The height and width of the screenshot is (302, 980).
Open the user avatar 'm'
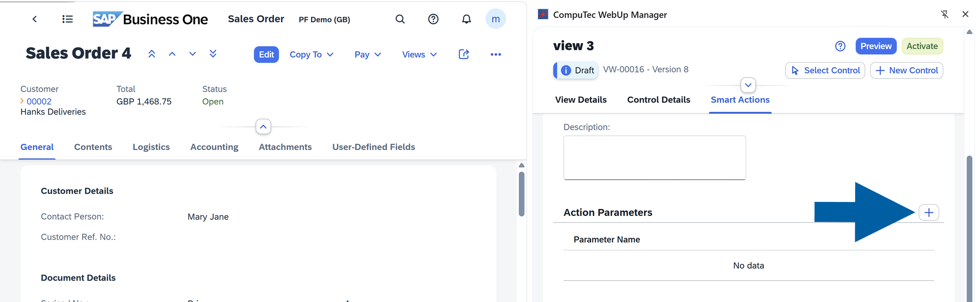coord(496,19)
